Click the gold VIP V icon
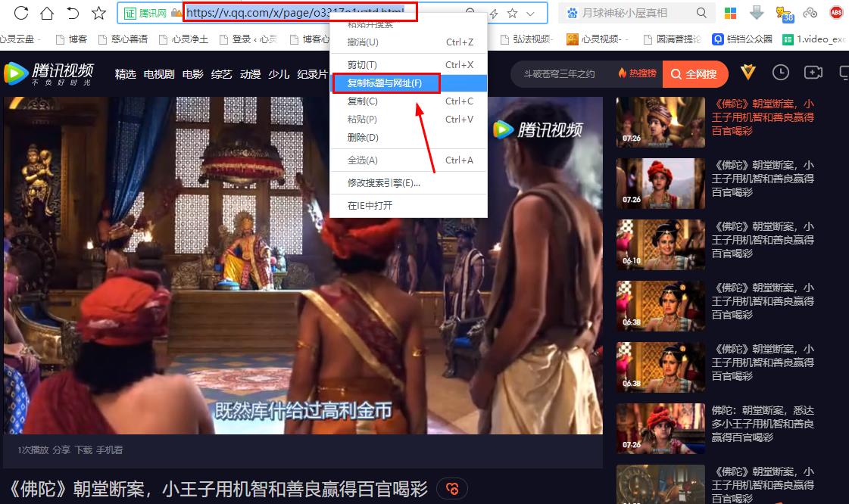849x504 pixels. [748, 72]
